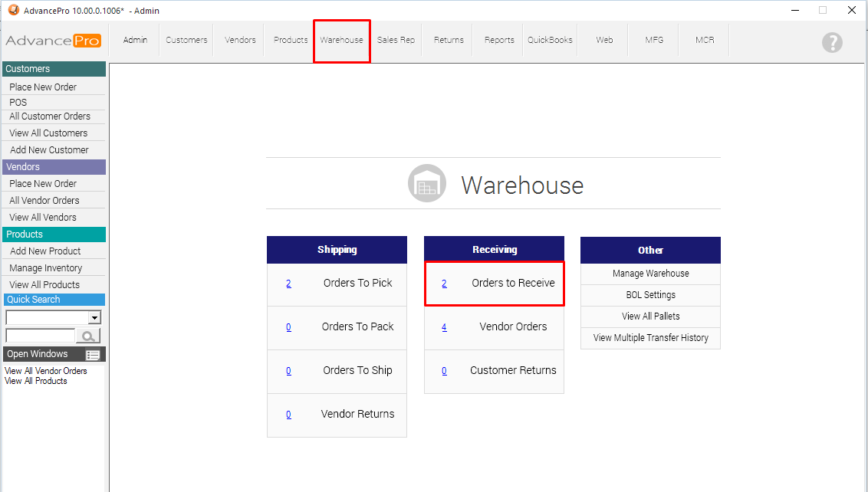Switch to View All Vendor Orders window
The image size is (868, 492).
[46, 371]
